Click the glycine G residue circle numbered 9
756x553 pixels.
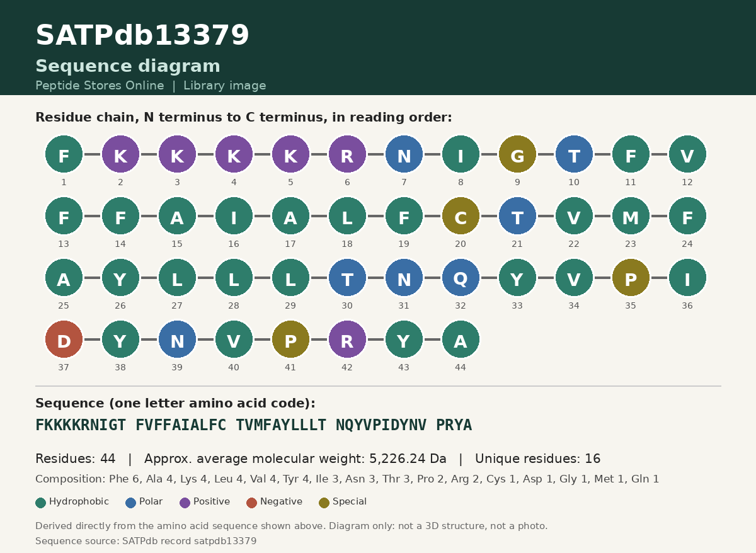517,154
